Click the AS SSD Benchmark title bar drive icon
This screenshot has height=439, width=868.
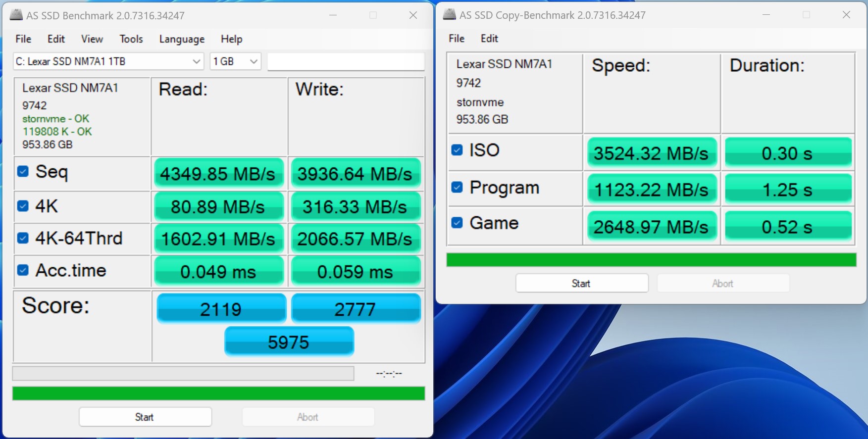16,15
